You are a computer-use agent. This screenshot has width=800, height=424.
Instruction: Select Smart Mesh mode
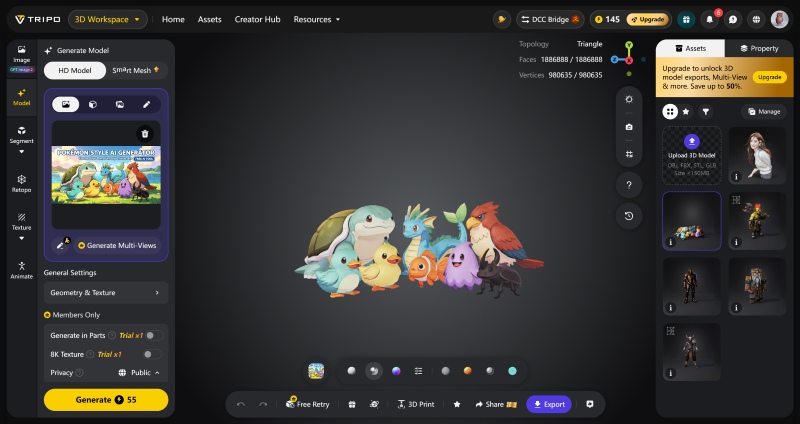tap(136, 70)
